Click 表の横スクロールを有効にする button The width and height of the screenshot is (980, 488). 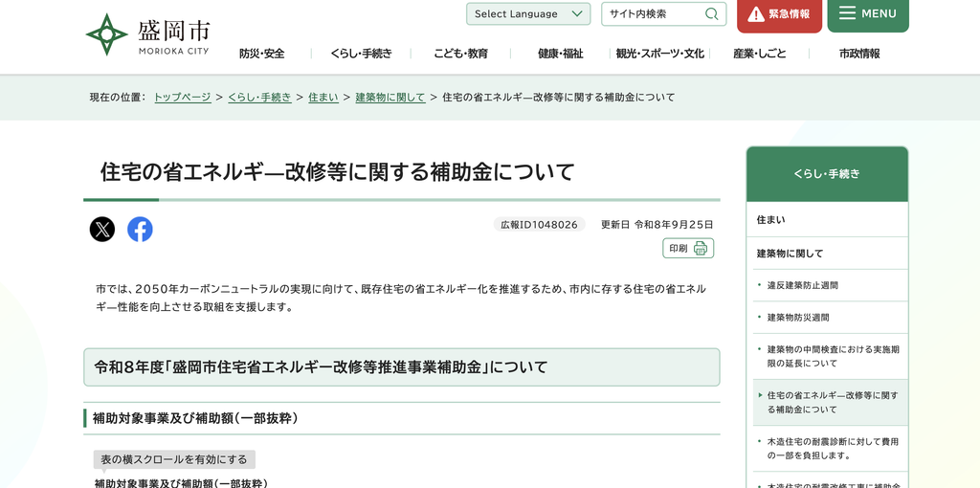(174, 459)
